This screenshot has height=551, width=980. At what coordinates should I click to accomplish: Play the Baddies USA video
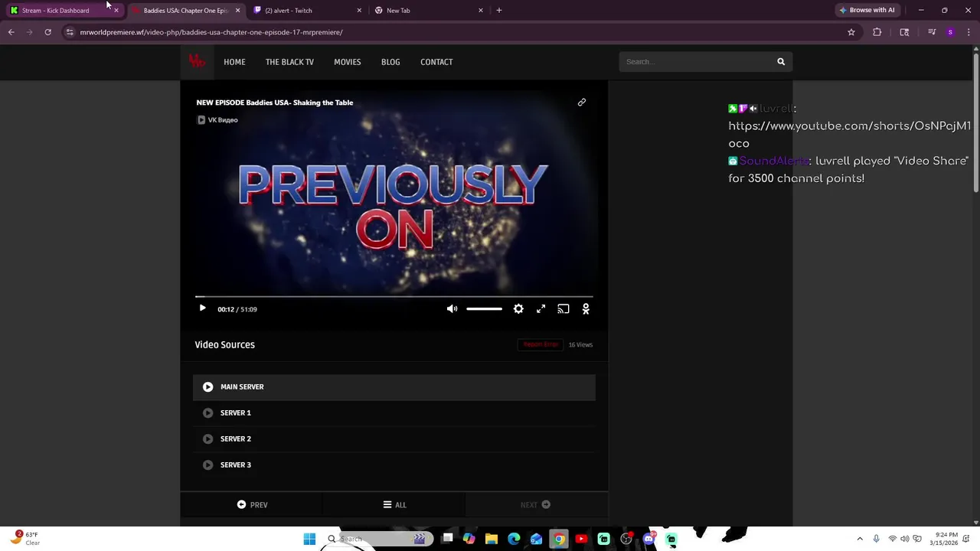(202, 308)
